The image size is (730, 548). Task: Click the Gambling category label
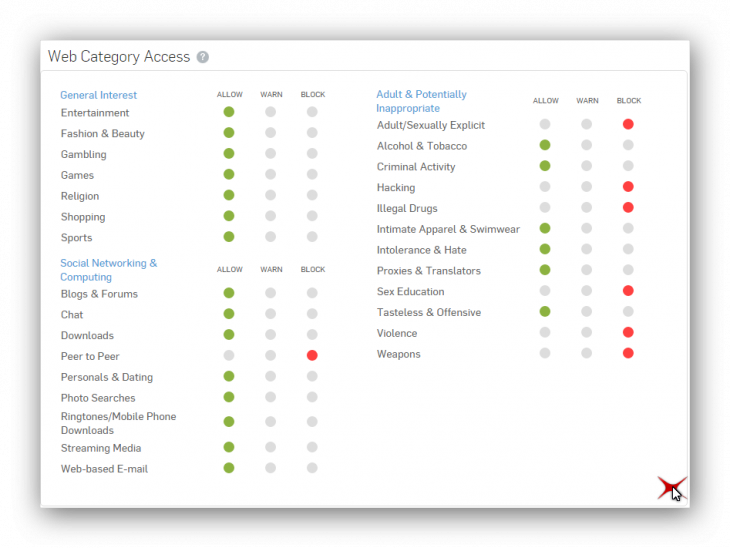(x=84, y=155)
